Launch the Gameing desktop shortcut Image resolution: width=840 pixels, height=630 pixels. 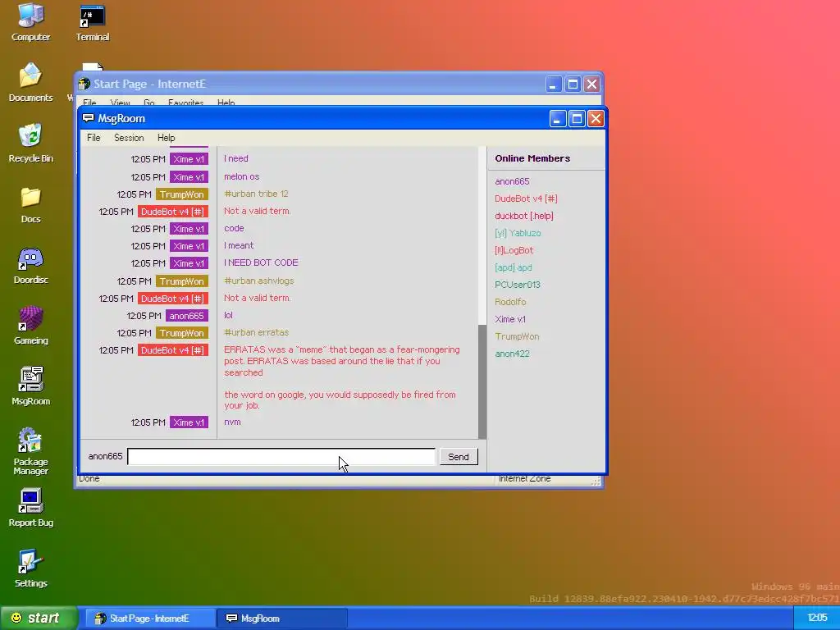[x=30, y=326]
